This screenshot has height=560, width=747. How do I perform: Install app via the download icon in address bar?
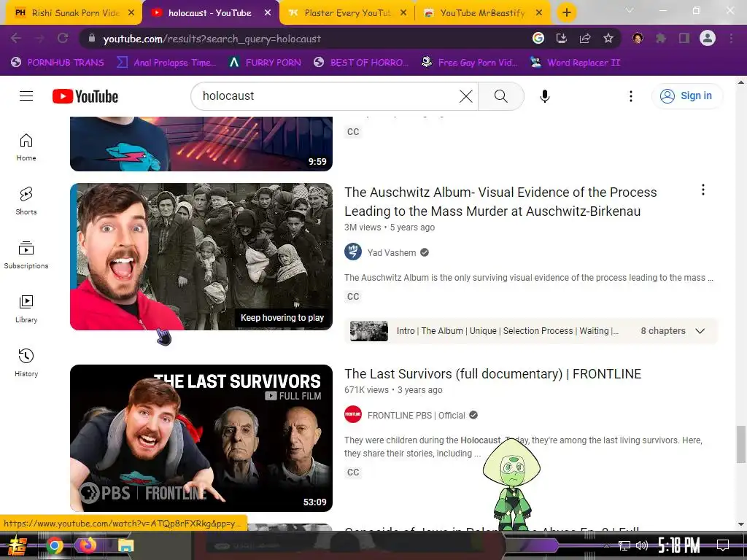(562, 38)
